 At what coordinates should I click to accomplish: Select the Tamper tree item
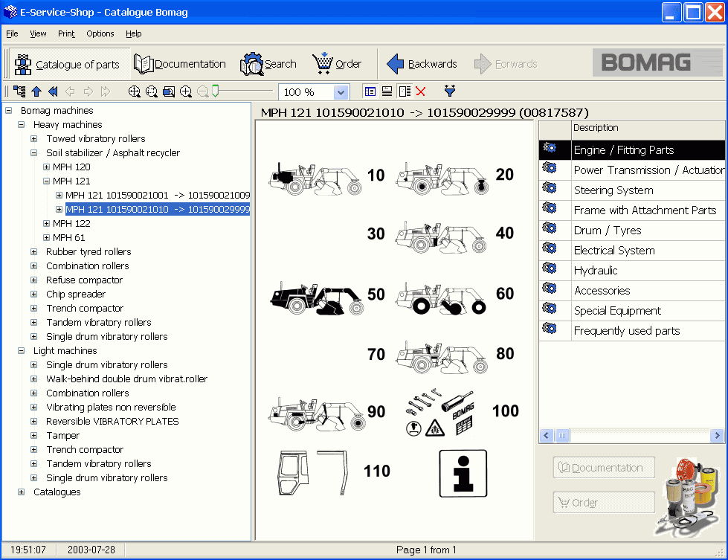coord(62,436)
